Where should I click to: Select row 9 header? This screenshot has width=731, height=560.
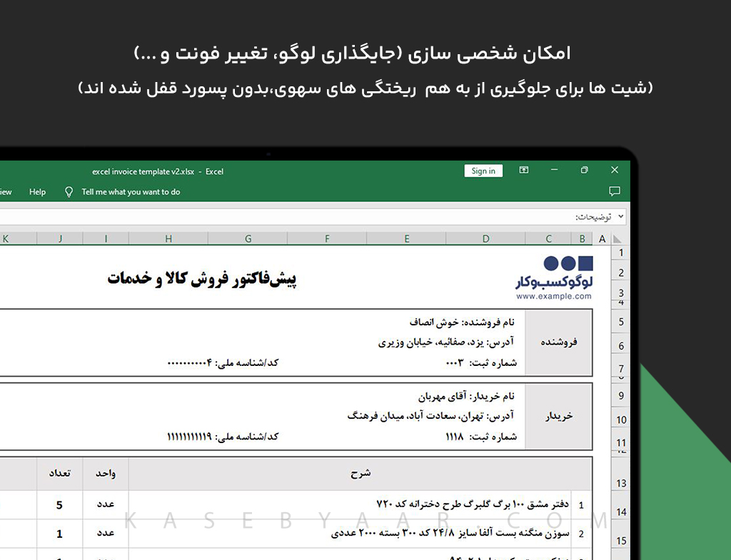[x=620, y=395]
